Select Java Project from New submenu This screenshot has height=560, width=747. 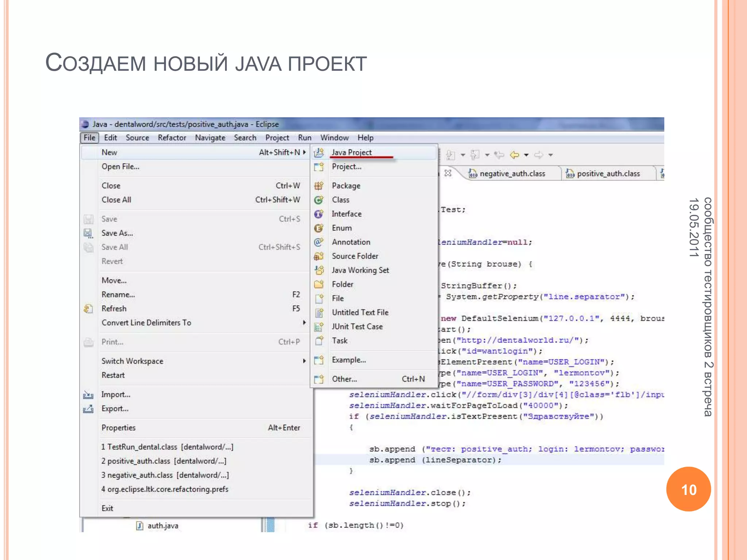point(375,152)
